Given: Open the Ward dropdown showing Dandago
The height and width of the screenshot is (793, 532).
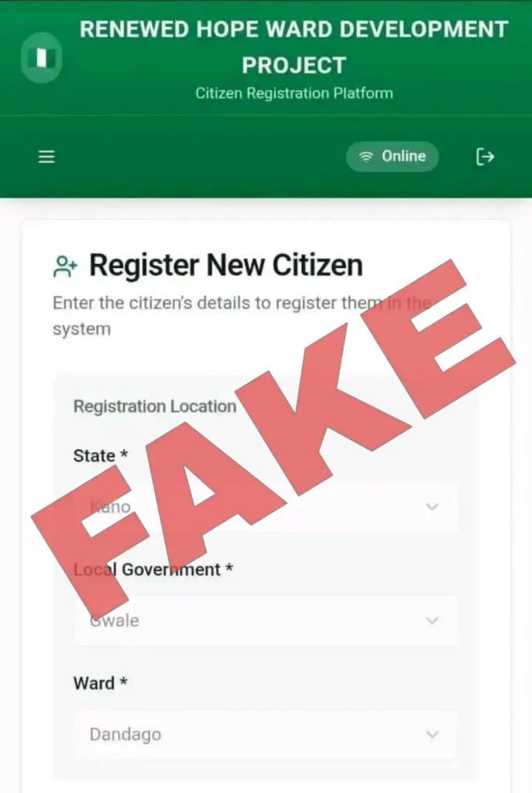Looking at the screenshot, I should [x=266, y=734].
